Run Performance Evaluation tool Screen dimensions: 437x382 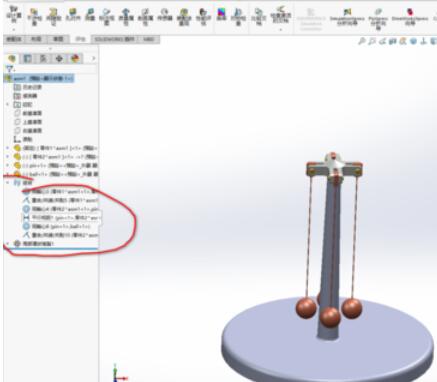(x=203, y=17)
